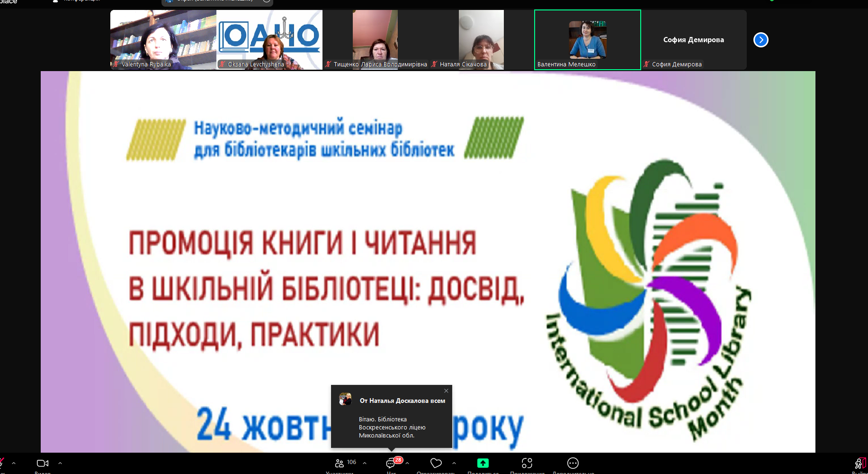Expand the chat options chevron
868x474 pixels.
407,463
